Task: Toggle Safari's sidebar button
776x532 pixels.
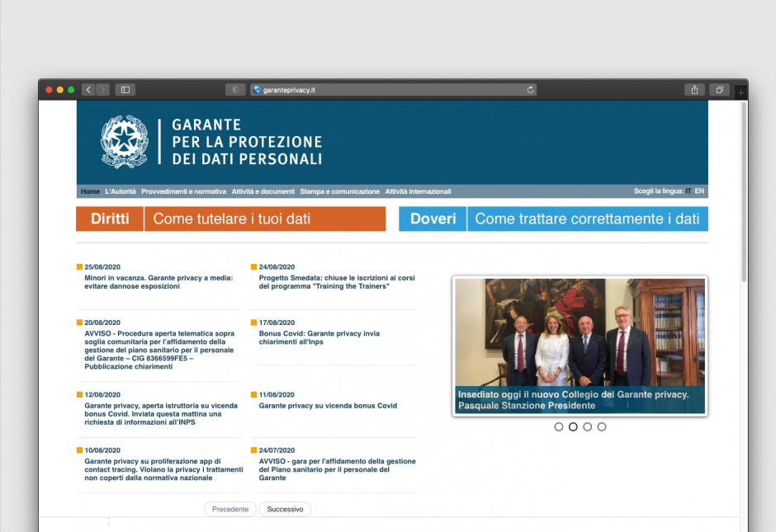Action: 125,89
